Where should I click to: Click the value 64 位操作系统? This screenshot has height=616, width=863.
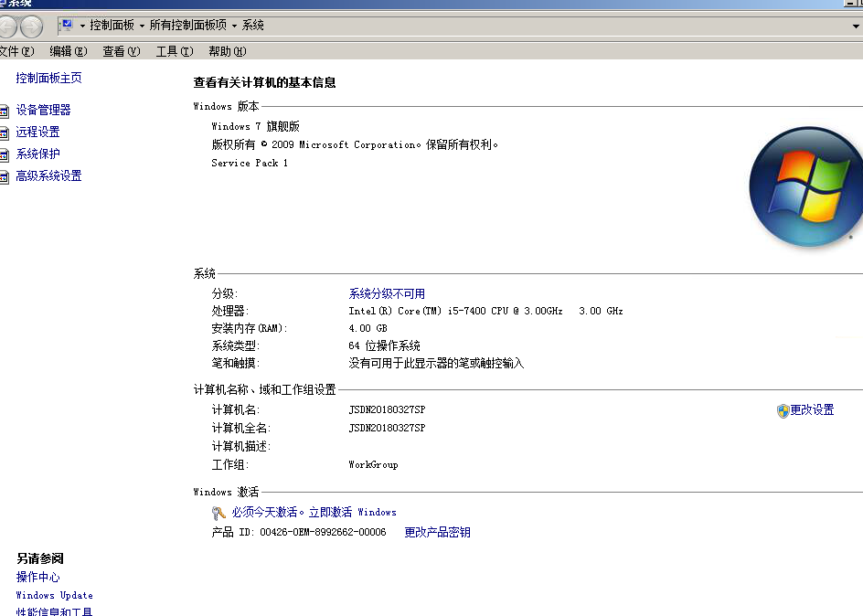tap(384, 346)
